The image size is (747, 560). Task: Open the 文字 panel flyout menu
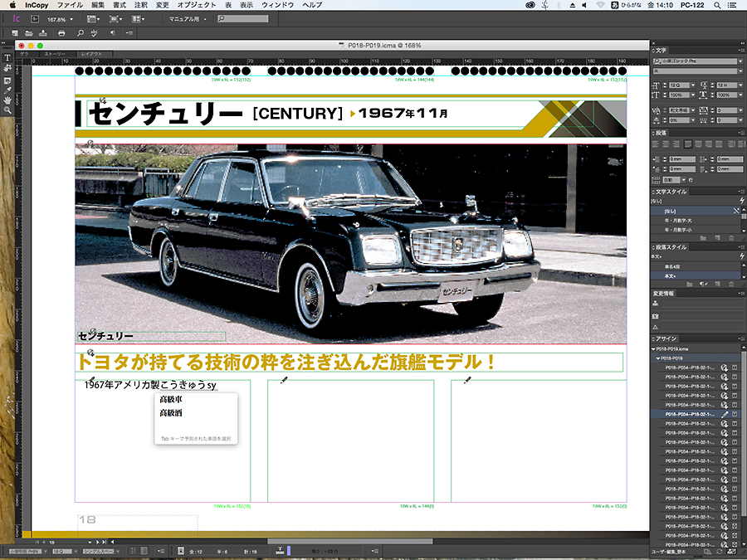click(x=741, y=50)
